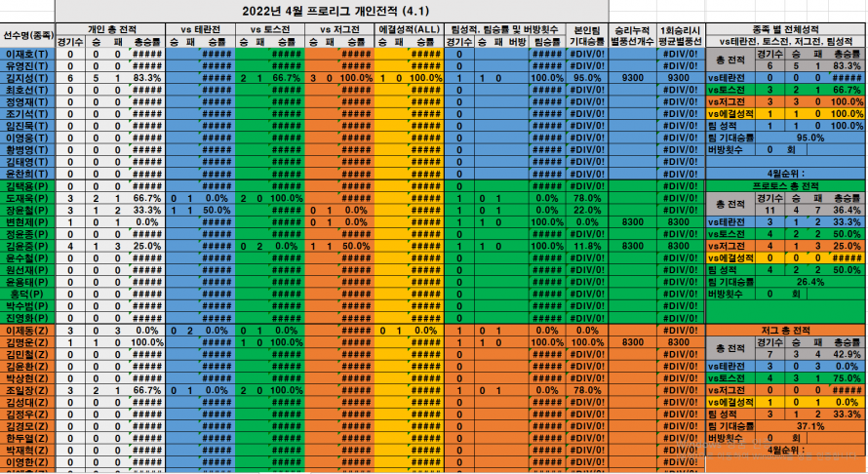Click player name cell 윤찬희(T)
The height and width of the screenshot is (474, 868).
click(x=27, y=174)
